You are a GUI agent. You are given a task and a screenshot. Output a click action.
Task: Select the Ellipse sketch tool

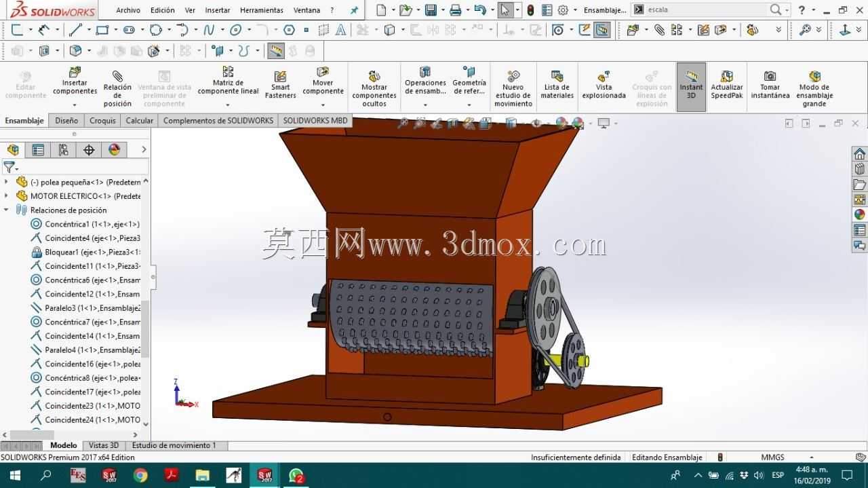click(x=236, y=30)
